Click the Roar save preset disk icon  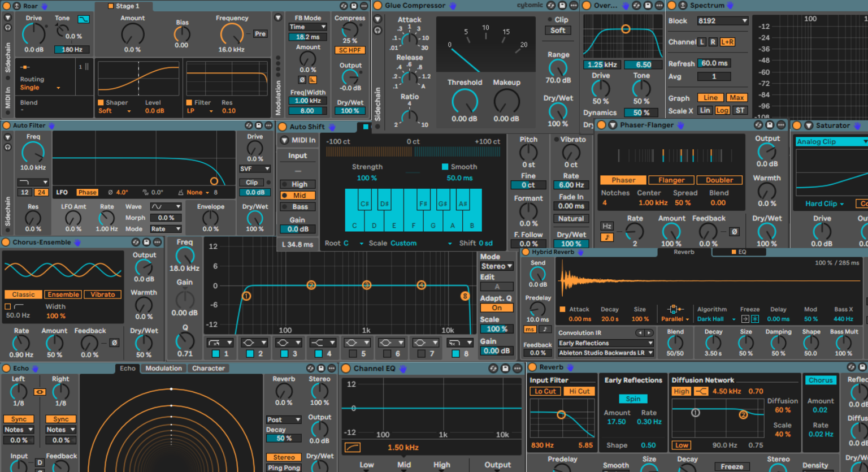(354, 6)
